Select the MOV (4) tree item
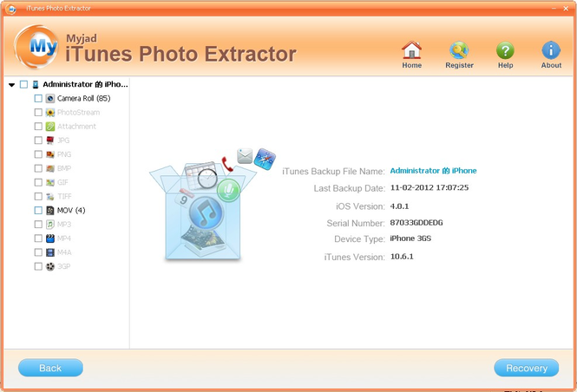This screenshot has height=392, width=577. click(x=71, y=211)
